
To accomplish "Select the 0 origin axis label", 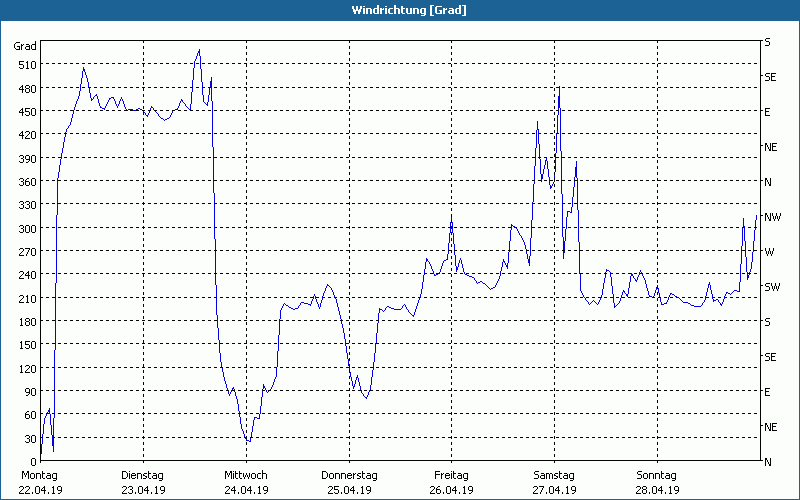I will [x=34, y=462].
